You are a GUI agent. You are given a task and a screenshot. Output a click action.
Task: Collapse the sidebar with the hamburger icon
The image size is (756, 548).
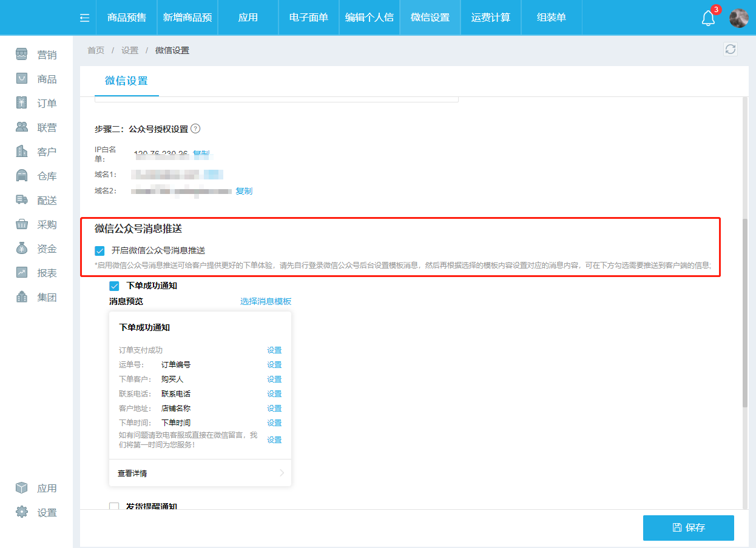(x=84, y=18)
